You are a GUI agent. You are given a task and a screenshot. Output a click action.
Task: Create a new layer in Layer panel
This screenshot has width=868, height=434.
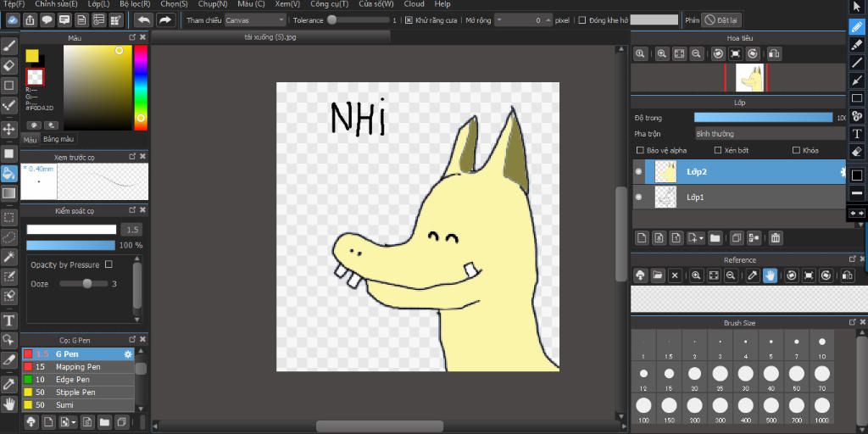click(x=642, y=238)
